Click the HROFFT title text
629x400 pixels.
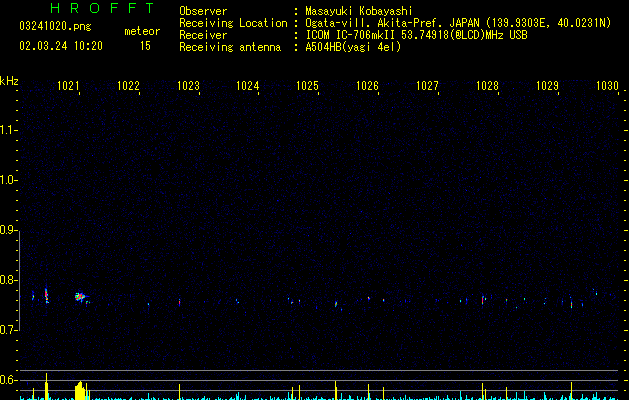tap(102, 8)
